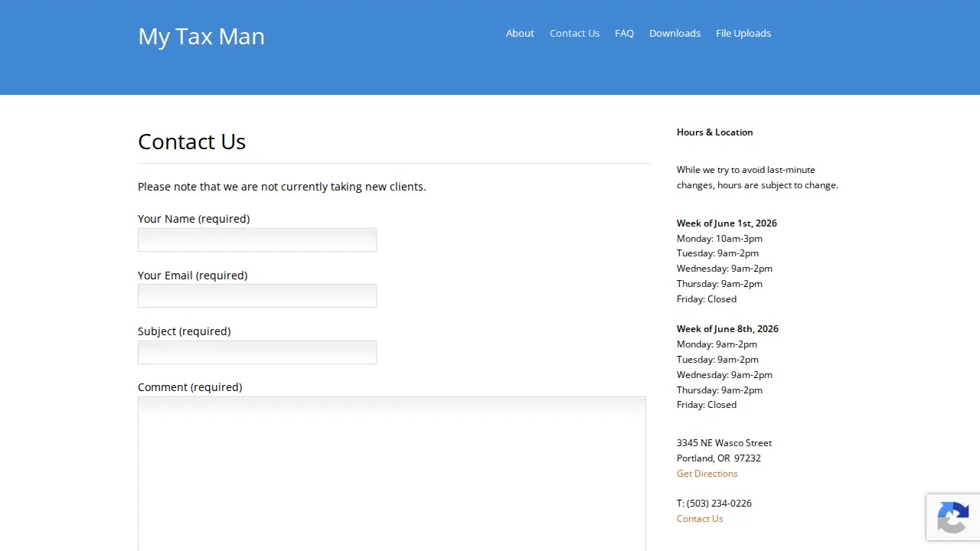Click the 'Your Email (required)' label

[x=192, y=275]
